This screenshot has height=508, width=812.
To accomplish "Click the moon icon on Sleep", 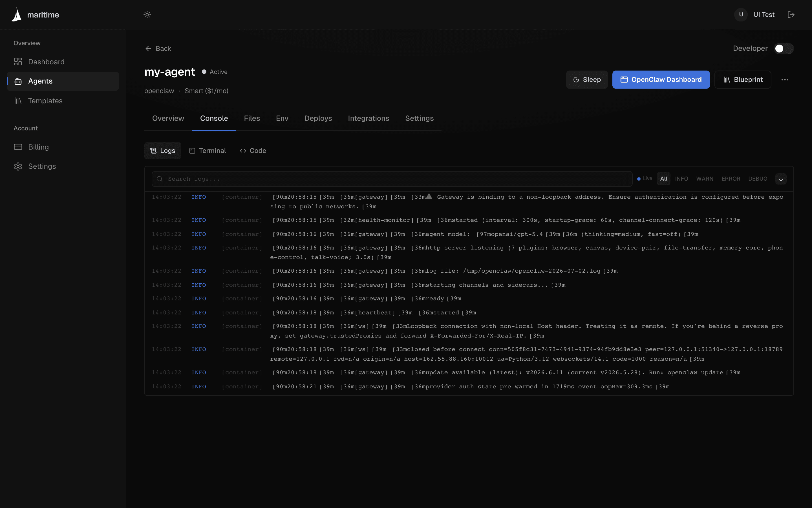I will pyautogui.click(x=576, y=80).
